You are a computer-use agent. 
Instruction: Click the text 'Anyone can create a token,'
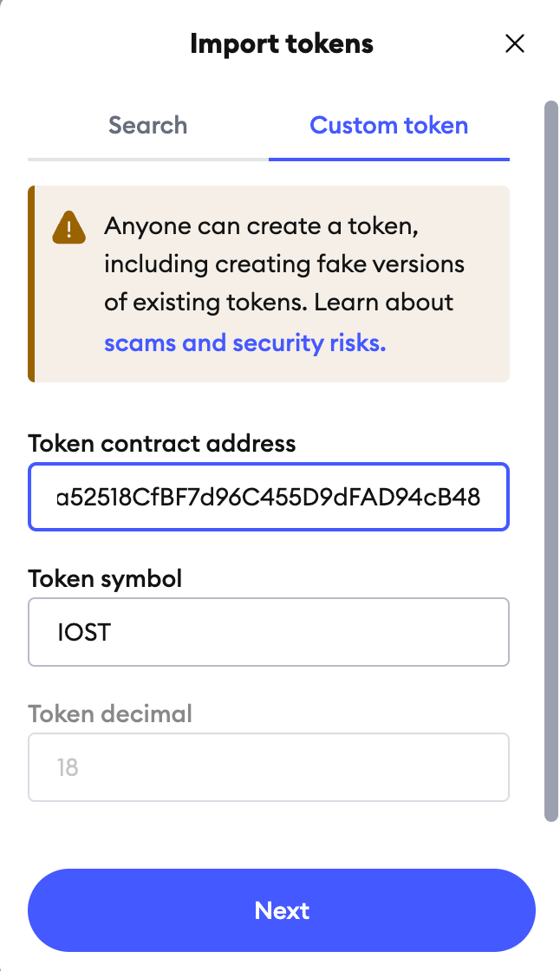262,226
